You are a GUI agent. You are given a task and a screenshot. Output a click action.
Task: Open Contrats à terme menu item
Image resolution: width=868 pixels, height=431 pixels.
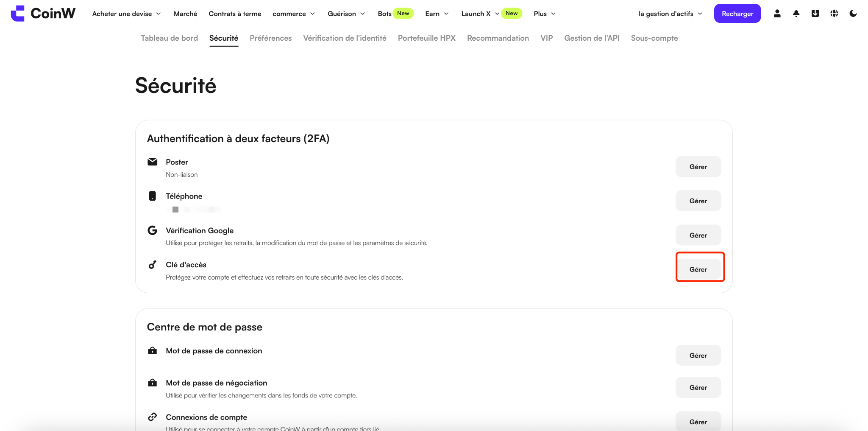coord(235,14)
